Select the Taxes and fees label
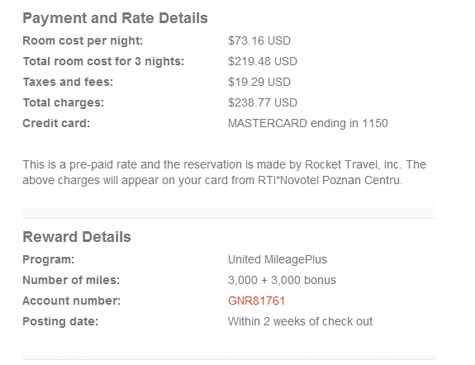The height and width of the screenshot is (365, 475). 68,82
